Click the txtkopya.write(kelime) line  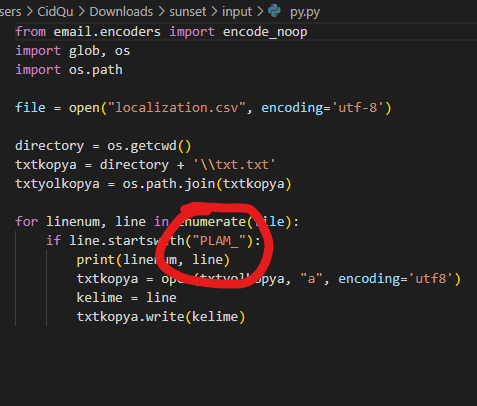[161, 317]
